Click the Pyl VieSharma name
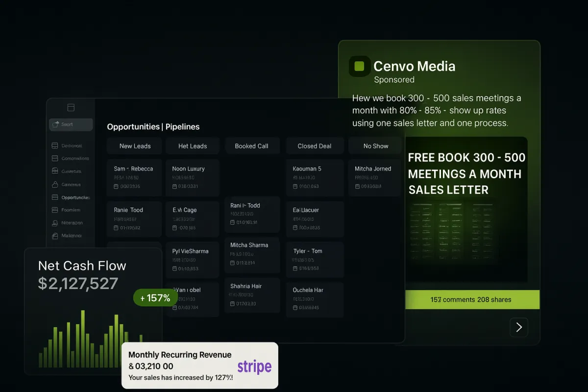Image resolution: width=588 pixels, height=392 pixels. tap(191, 251)
